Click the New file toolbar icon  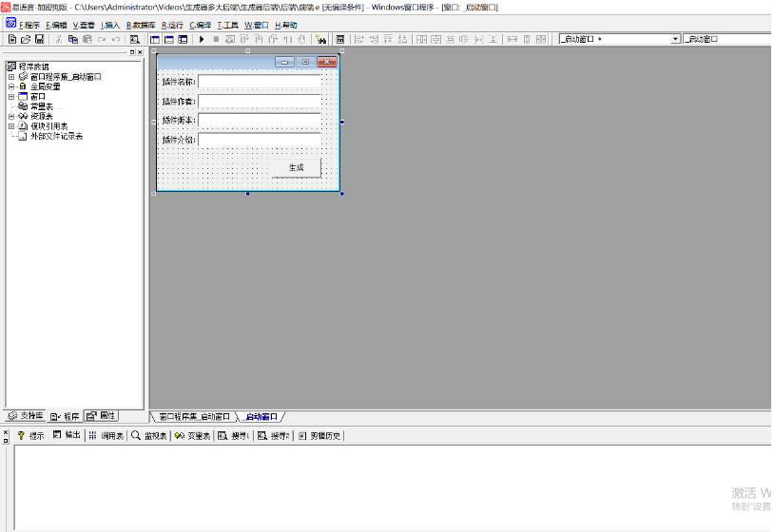pyautogui.click(x=12, y=39)
